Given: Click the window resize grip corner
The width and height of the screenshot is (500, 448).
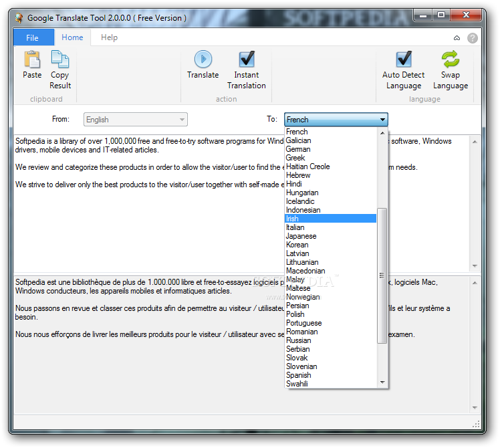Looking at the screenshot, I should (x=476, y=425).
